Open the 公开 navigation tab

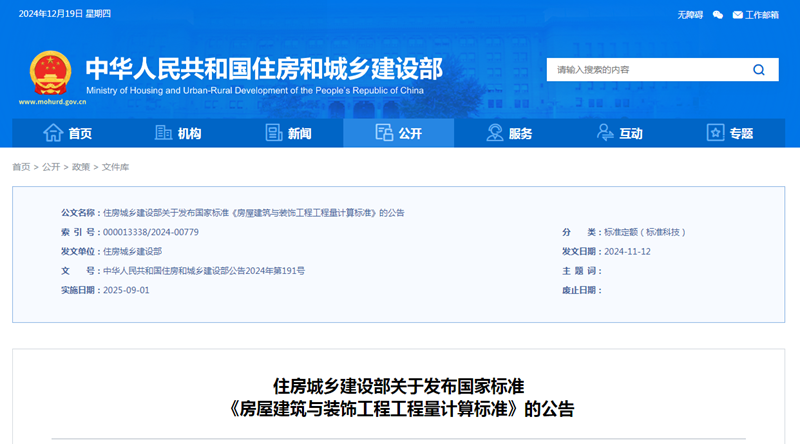point(398,133)
